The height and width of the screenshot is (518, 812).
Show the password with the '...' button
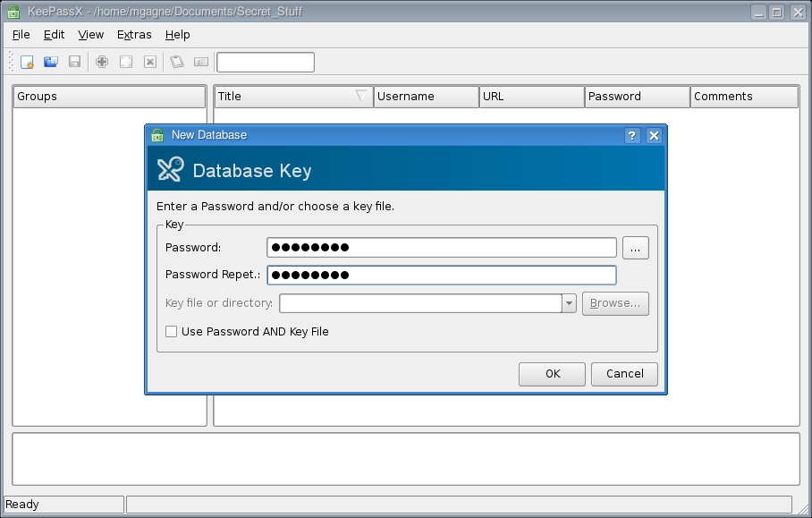click(635, 249)
